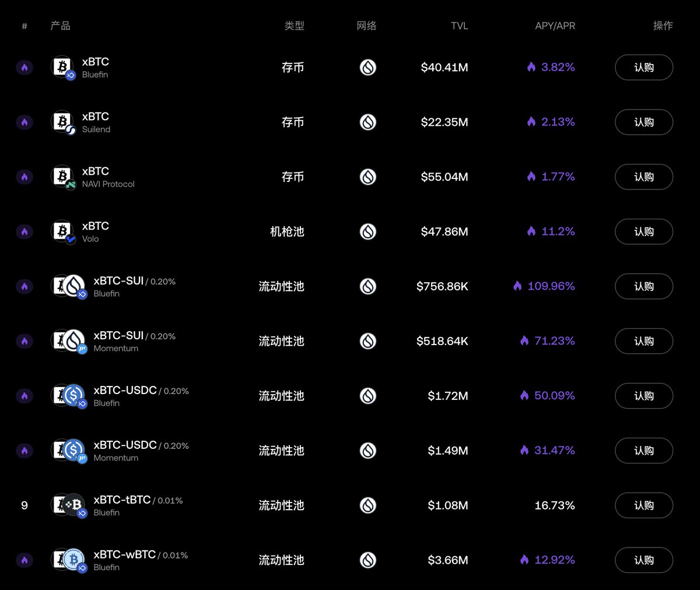Click xBTC-SUI Bluefin pair icon
This screenshot has width=700, height=590.
coord(69,286)
